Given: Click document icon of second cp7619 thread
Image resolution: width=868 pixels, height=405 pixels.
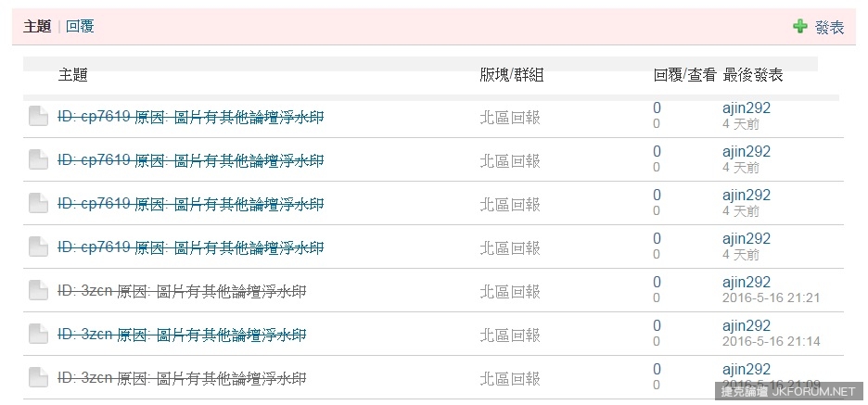Looking at the screenshot, I should click(38, 160).
